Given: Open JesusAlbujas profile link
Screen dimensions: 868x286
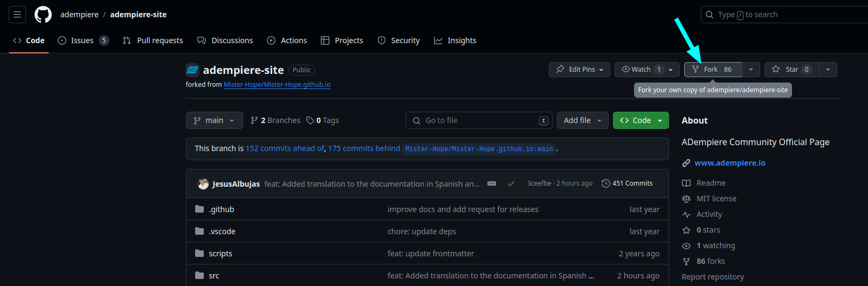Looking at the screenshot, I should (x=236, y=184).
